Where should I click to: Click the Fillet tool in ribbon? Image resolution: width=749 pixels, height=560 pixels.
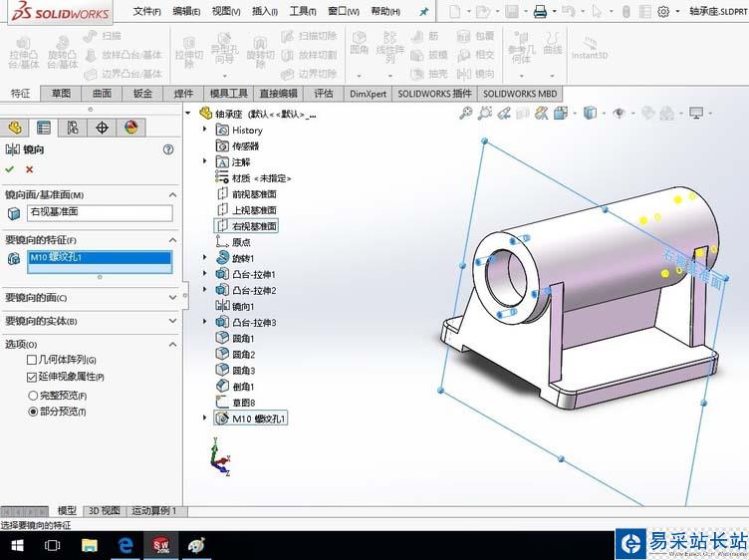[359, 44]
